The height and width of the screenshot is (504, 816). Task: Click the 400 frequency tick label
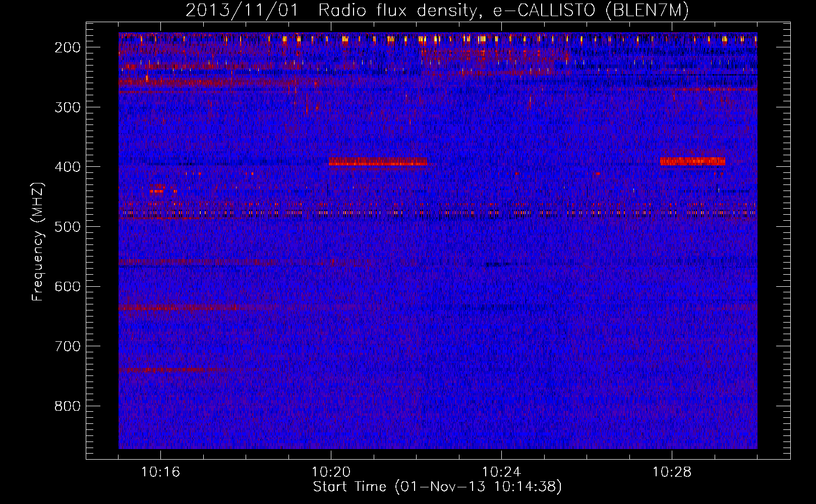click(68, 167)
